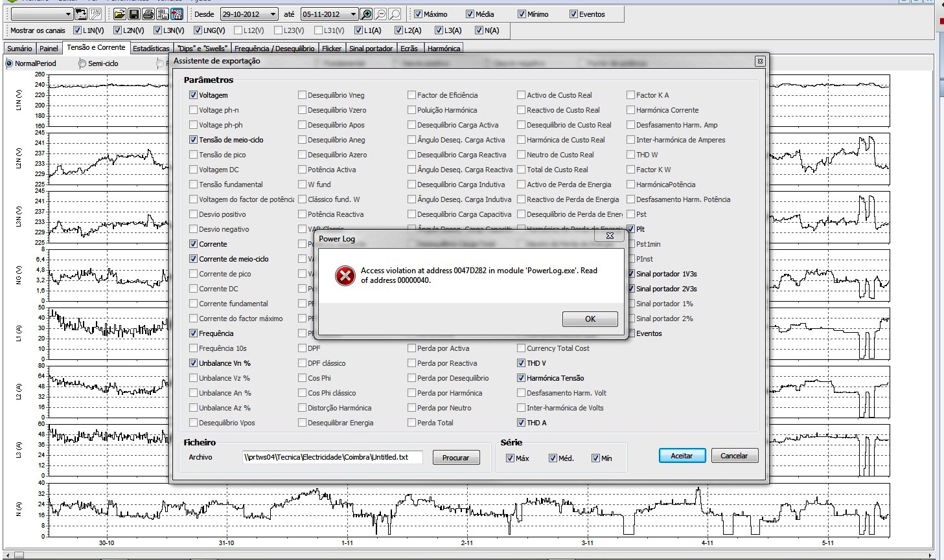Click the printer icon in toolbar
944x560 pixels.
point(148,14)
